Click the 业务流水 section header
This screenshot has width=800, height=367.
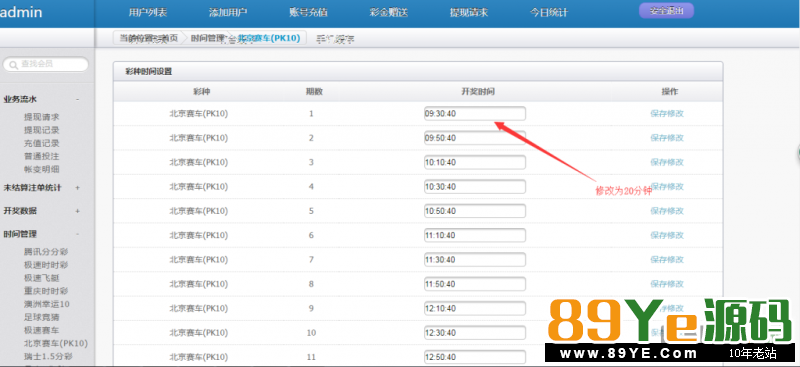20,100
